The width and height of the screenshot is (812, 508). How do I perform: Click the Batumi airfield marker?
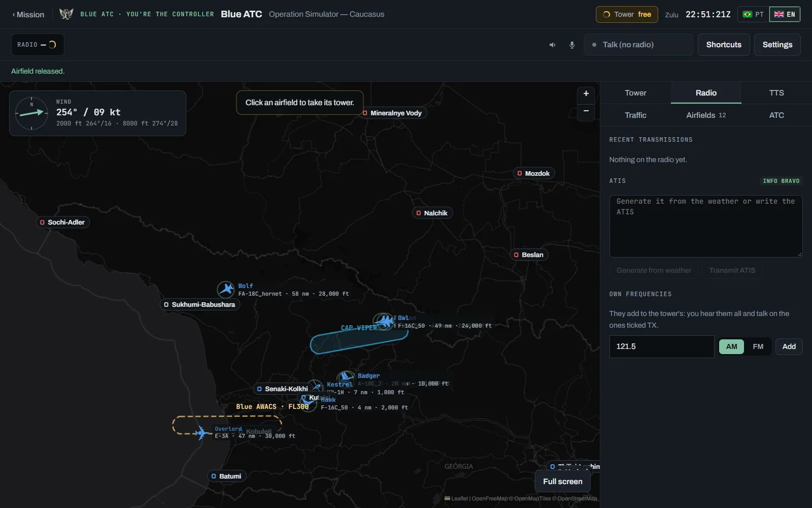[x=227, y=476]
